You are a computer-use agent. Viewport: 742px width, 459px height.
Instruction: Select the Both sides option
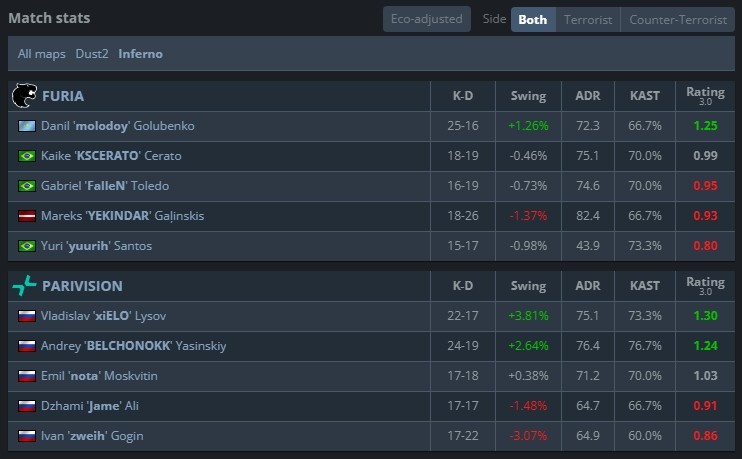pyautogui.click(x=532, y=19)
